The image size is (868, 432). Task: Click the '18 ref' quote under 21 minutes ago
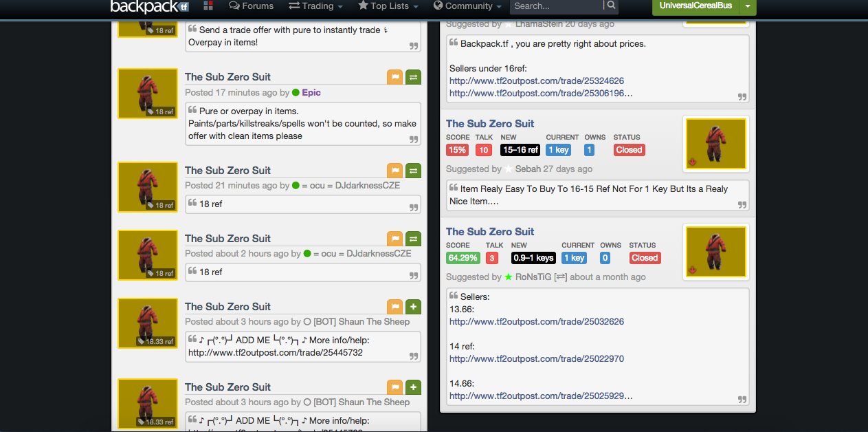[210, 204]
